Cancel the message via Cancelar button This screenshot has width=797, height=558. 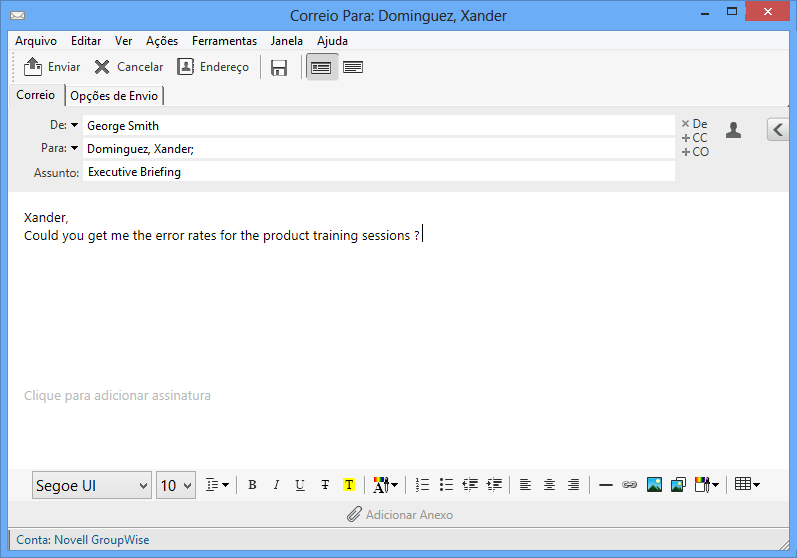click(x=129, y=67)
